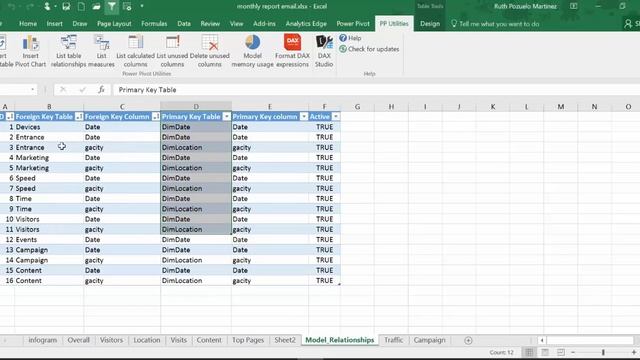The image size is (640, 360).
Task: Click Tell me what you want to do
Action: [x=495, y=24]
